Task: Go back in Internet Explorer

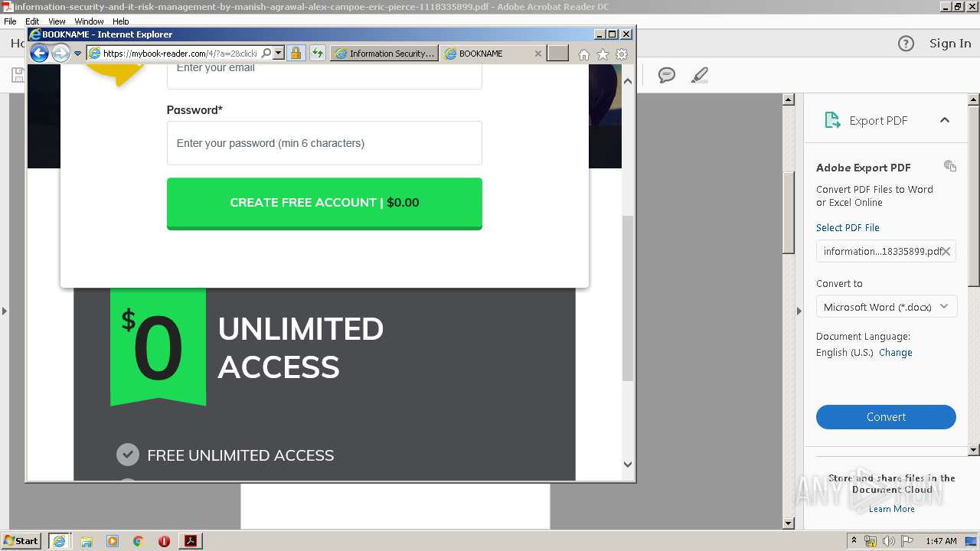Action: point(39,54)
